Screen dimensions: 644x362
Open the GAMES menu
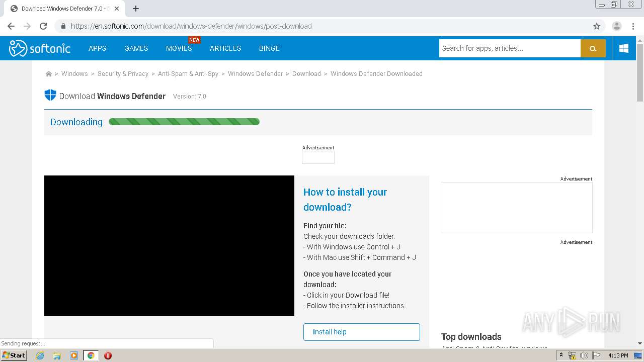coord(136,48)
